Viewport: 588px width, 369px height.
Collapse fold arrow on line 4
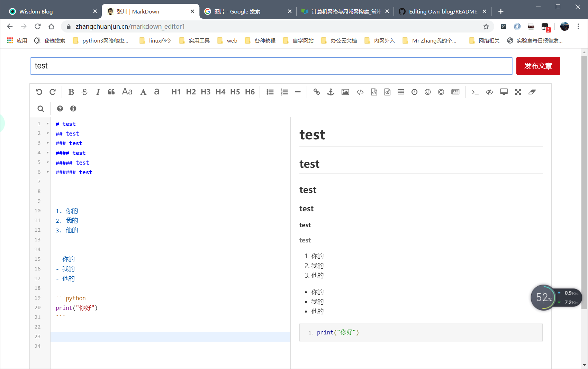click(x=48, y=153)
